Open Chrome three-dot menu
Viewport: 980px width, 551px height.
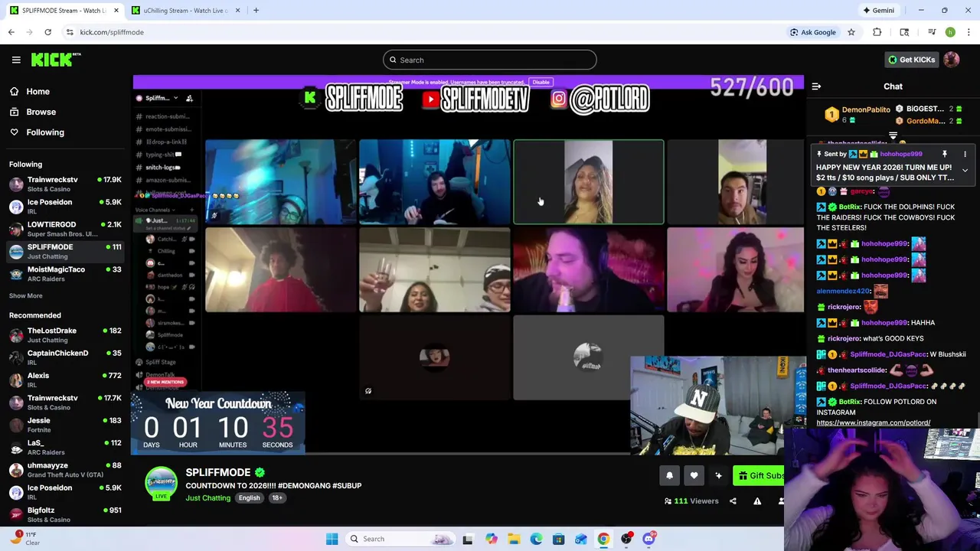click(969, 32)
